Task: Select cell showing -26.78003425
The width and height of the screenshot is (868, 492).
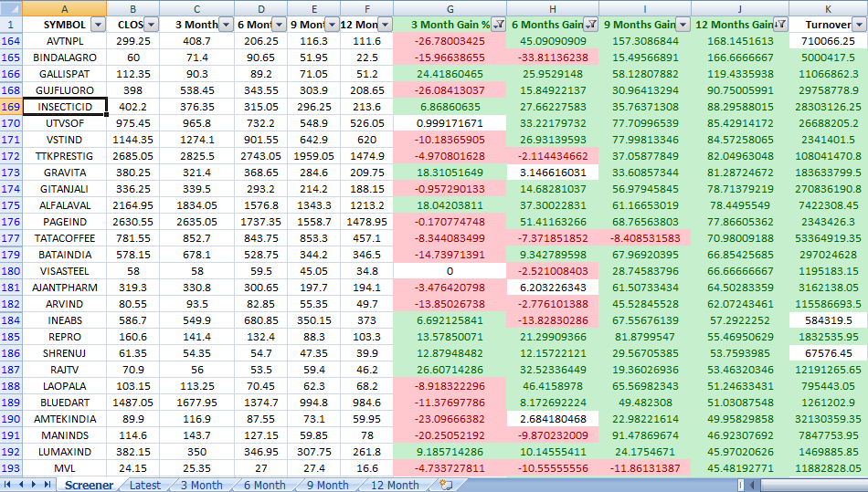Action: pos(450,41)
